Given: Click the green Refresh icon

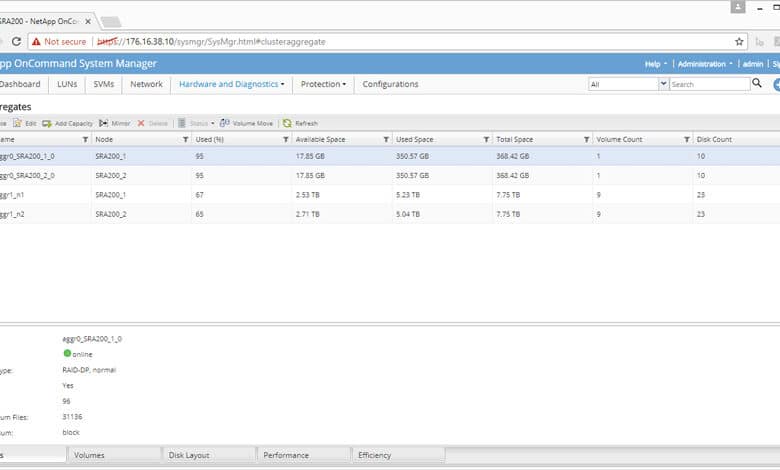Looking at the screenshot, I should coord(287,123).
